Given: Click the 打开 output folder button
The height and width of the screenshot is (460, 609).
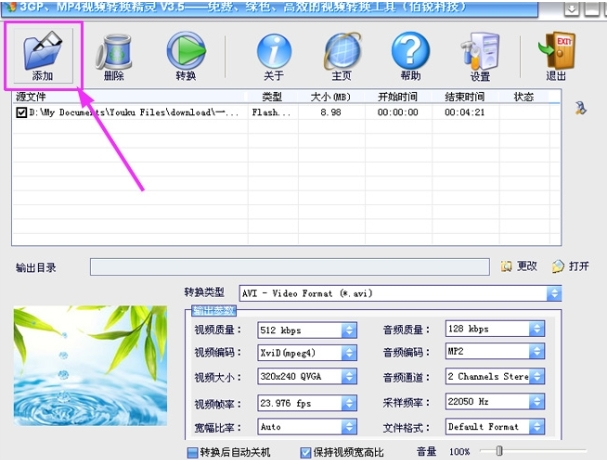Looking at the screenshot, I should coord(571,266).
